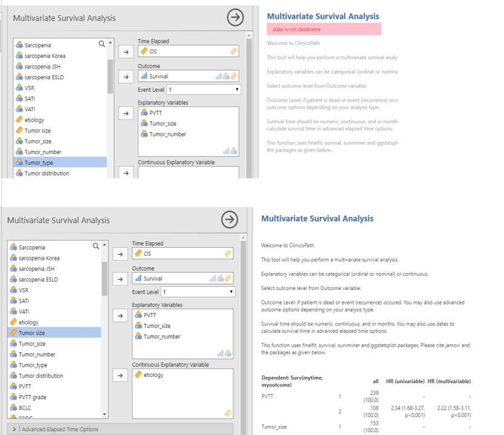Select etiology in the bottom variable list
The height and width of the screenshot is (435, 504).
tap(54, 322)
